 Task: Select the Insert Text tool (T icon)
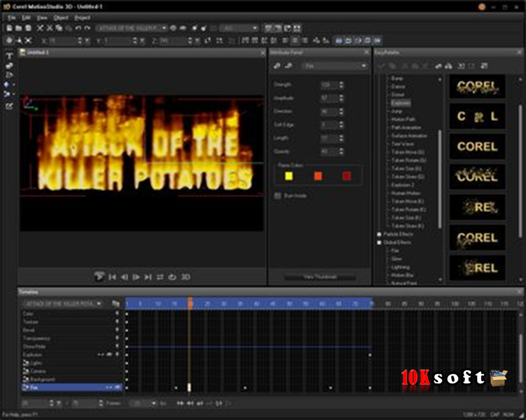tap(9, 56)
